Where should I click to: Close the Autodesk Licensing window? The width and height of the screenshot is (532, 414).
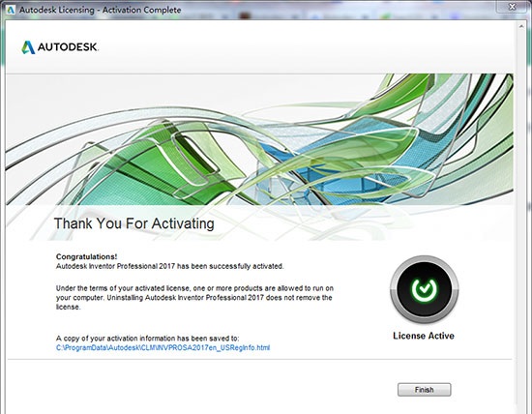[x=512, y=7]
